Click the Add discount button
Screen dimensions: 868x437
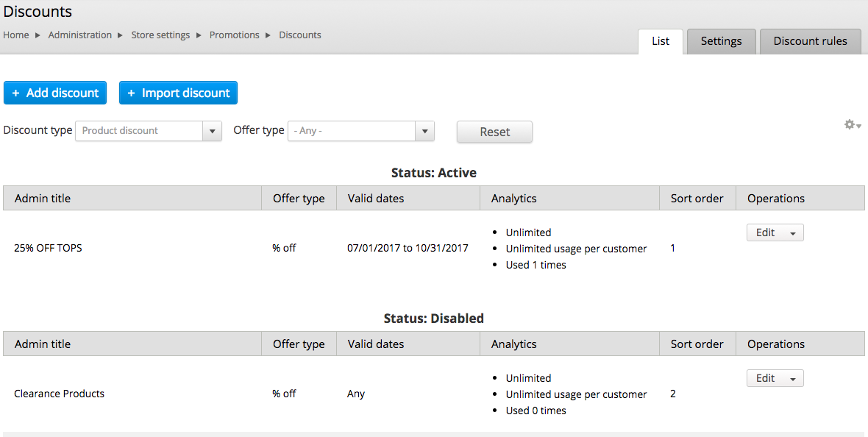(54, 93)
